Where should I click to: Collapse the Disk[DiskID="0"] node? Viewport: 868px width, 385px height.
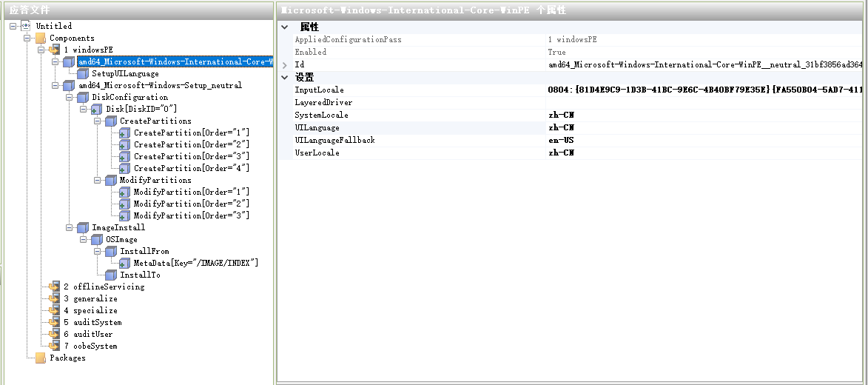click(x=83, y=109)
